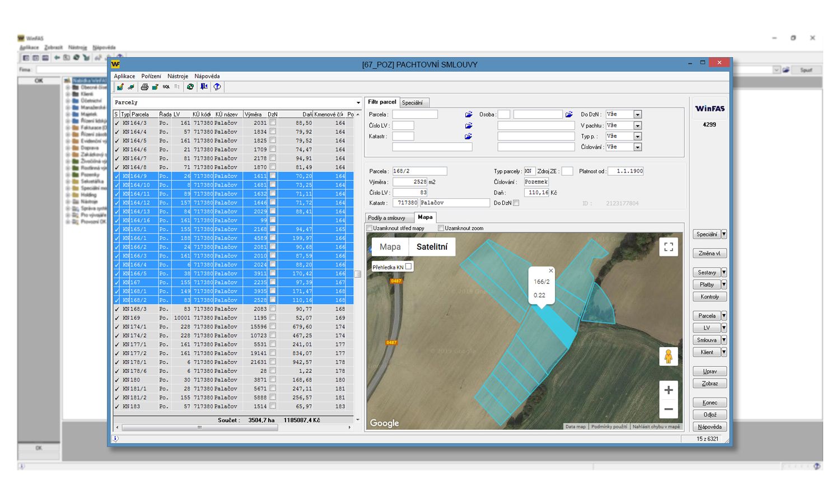Open folder lookup next to Osoba field
This screenshot has height=504, width=840.
(x=569, y=114)
